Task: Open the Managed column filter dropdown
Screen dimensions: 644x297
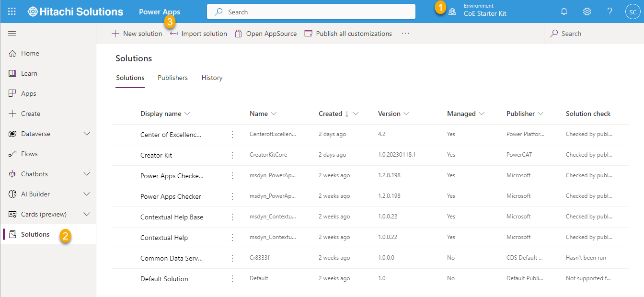Action: [482, 114]
